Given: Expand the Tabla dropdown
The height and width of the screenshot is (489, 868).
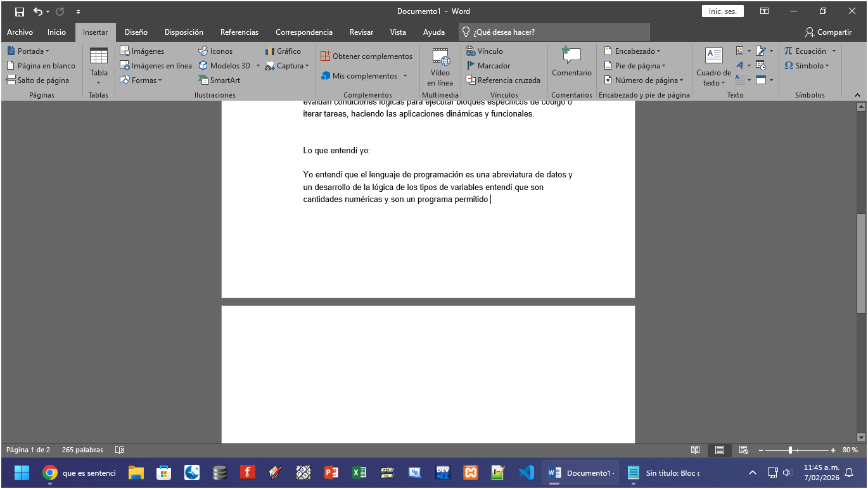Looking at the screenshot, I should [x=99, y=66].
